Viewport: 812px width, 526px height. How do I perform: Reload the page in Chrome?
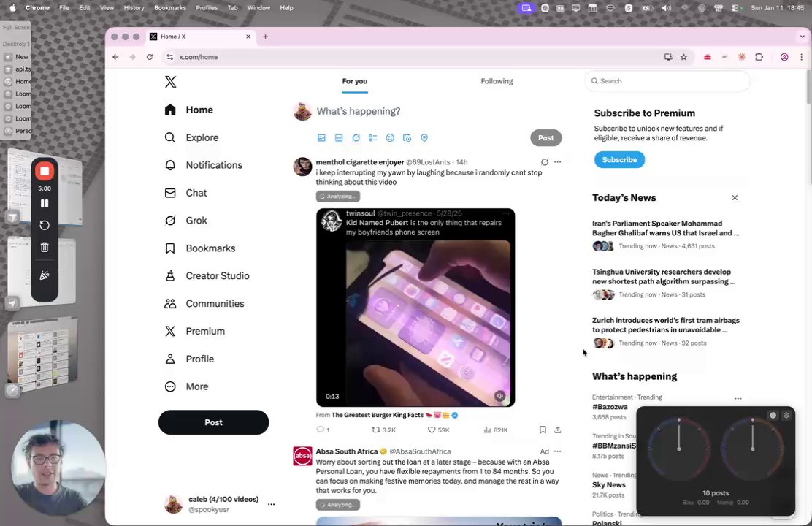click(x=150, y=57)
